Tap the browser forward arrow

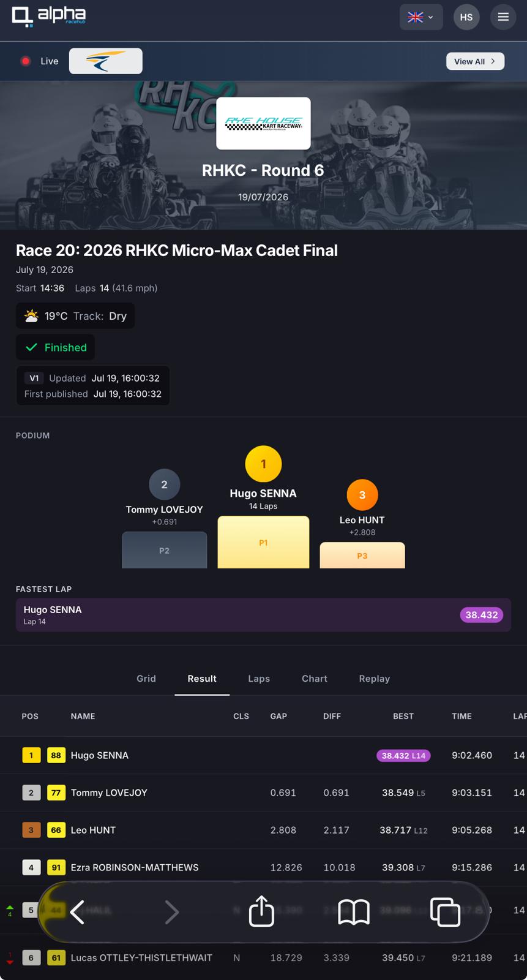(x=172, y=912)
